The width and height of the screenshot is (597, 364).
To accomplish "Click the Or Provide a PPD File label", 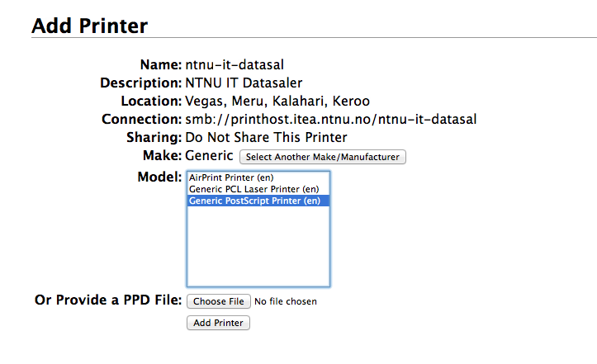I will click(x=108, y=300).
